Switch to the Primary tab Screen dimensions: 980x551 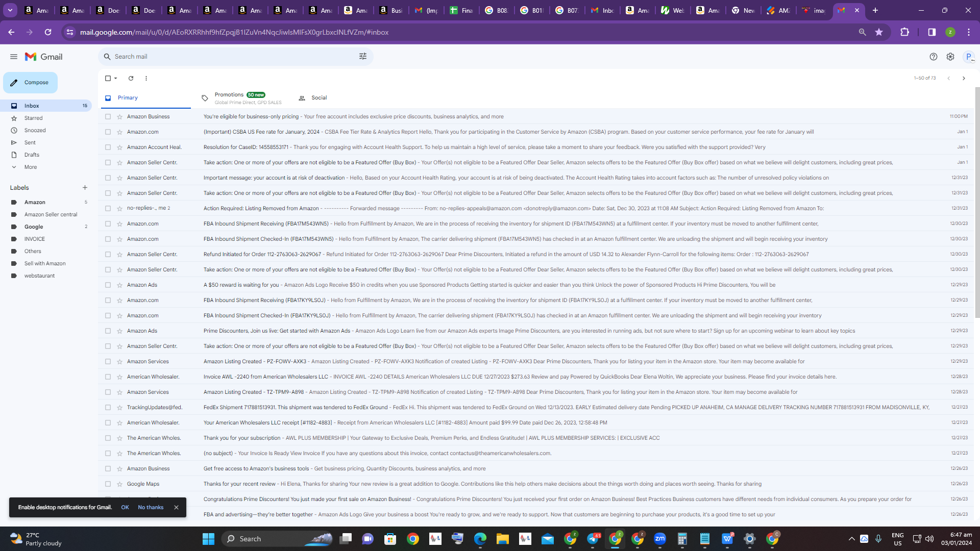(x=145, y=98)
